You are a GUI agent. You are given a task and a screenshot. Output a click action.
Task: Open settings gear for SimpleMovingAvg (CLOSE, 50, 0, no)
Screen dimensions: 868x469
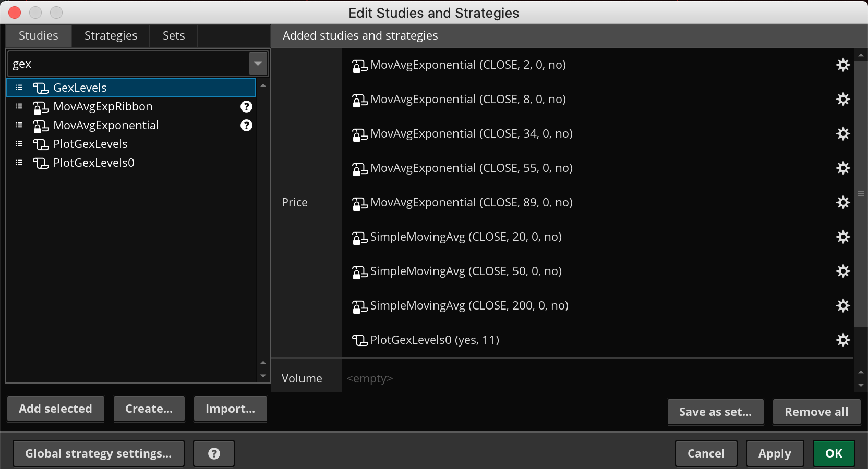pyautogui.click(x=843, y=271)
